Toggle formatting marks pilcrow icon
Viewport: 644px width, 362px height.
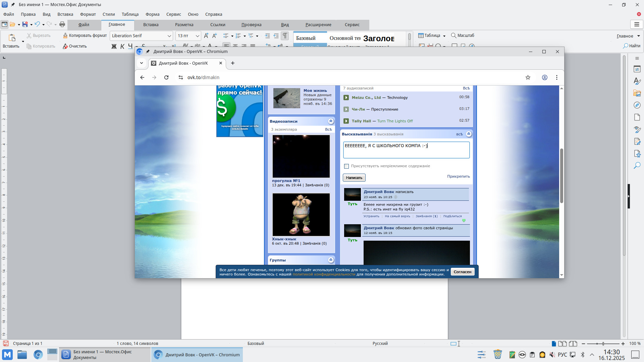click(285, 36)
